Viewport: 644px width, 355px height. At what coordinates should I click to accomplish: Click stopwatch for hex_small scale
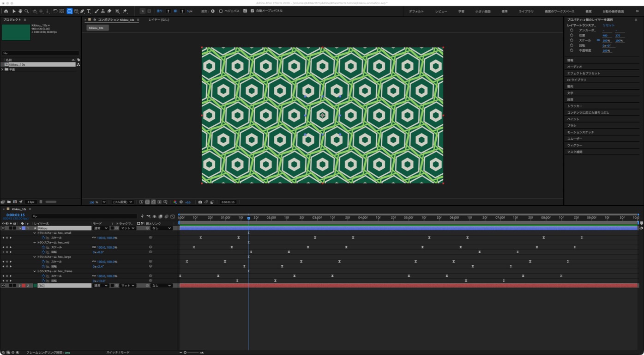(43, 238)
